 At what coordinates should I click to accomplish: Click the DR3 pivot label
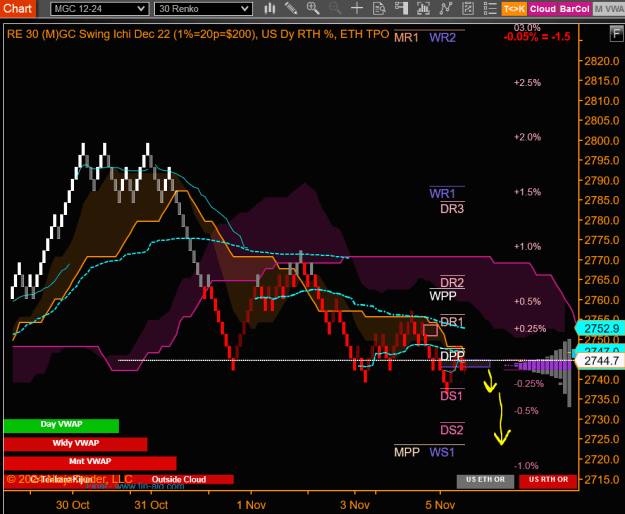click(x=452, y=209)
